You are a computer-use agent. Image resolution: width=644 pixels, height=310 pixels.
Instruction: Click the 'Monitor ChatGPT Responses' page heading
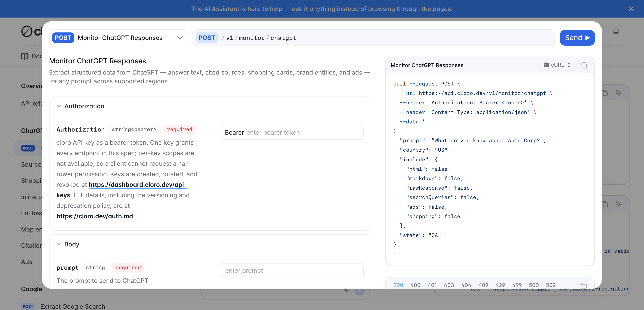pyautogui.click(x=97, y=61)
